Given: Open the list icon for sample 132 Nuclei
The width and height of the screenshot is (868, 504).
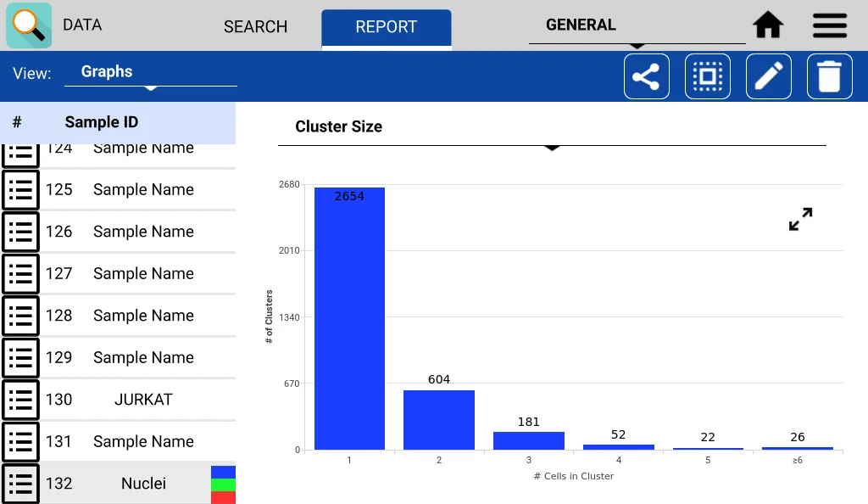Looking at the screenshot, I should (x=21, y=484).
